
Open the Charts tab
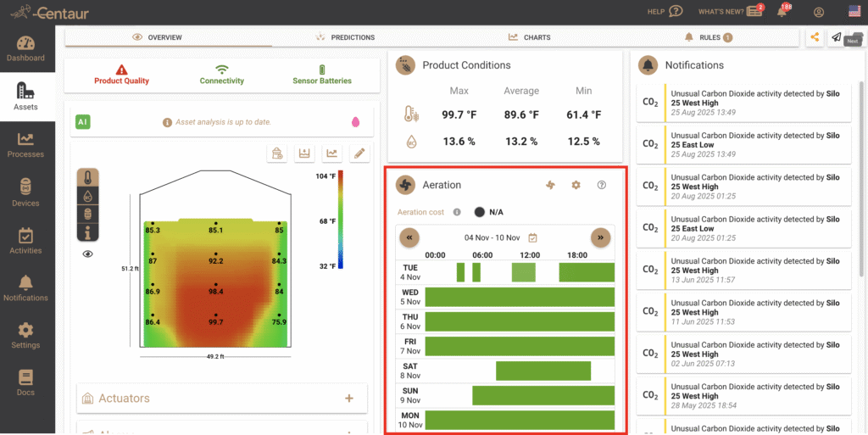530,37
